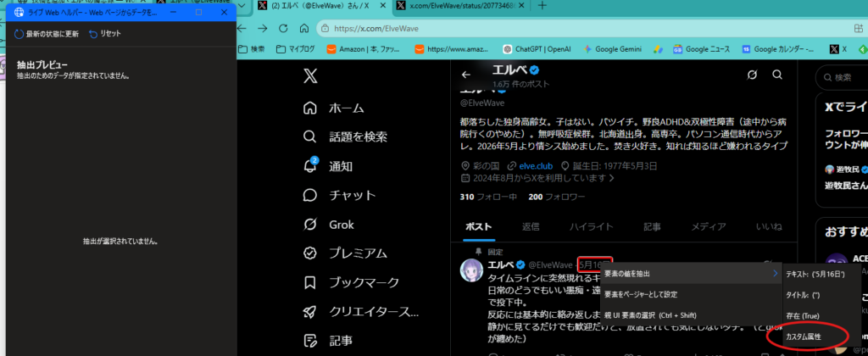Click the クリエイタース rocket icon
The height and width of the screenshot is (356, 868).
click(x=310, y=312)
